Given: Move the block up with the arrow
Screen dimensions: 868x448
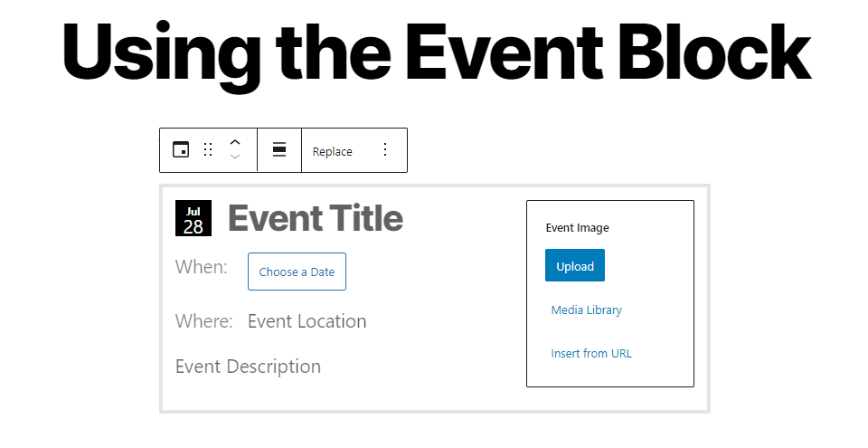Looking at the screenshot, I should pyautogui.click(x=235, y=142).
